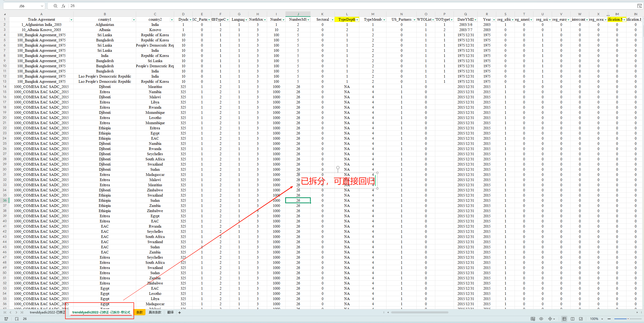The height and width of the screenshot is (323, 644).
Task: Click the zoom magnifier icon in formula bar
Action: coord(55,6)
